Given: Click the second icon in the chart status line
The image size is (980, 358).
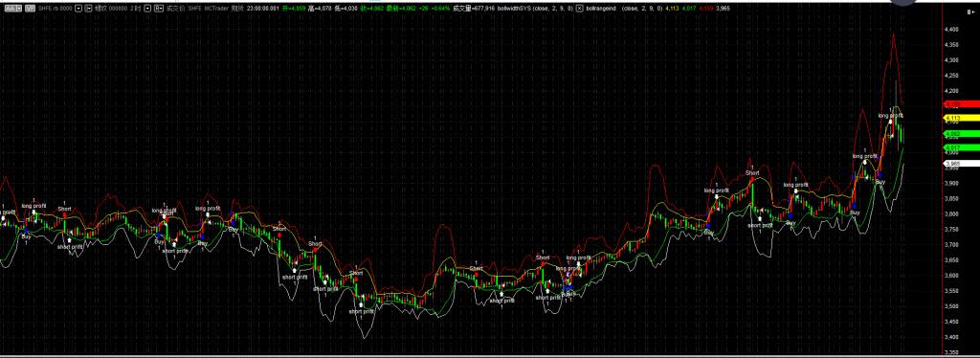Looking at the screenshot, I should pos(30,8).
